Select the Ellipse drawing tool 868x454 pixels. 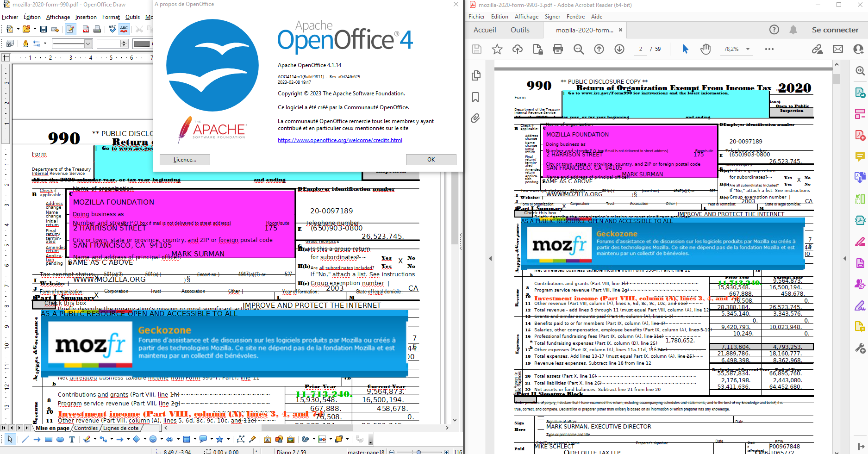tap(60, 439)
